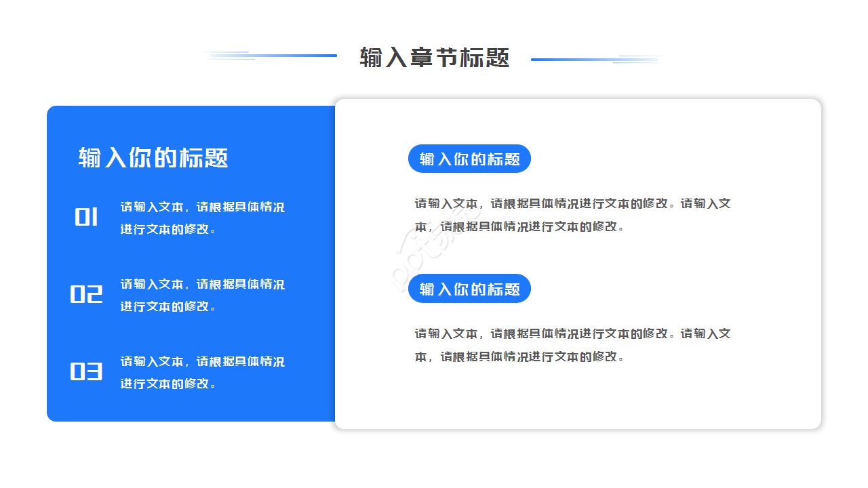Click the lower blue pill 输入你的标题 button

469,289
